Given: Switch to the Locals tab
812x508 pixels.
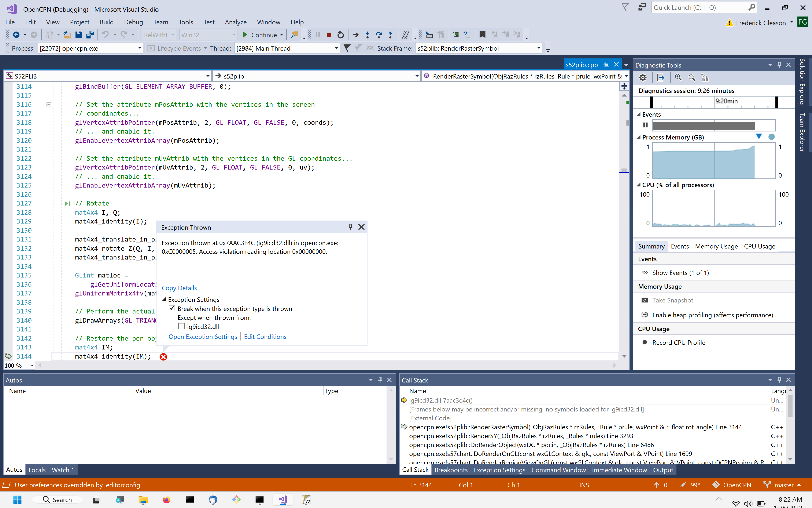Looking at the screenshot, I should 37,470.
